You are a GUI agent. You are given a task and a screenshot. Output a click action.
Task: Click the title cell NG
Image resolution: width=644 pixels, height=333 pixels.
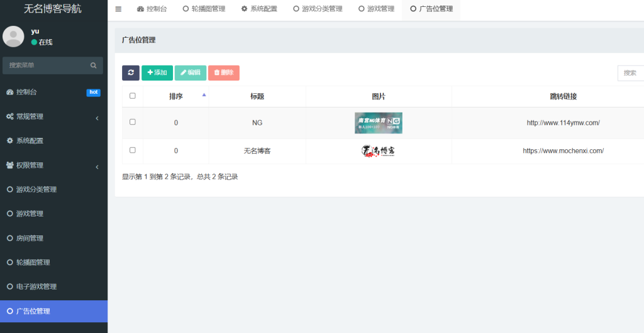tap(257, 123)
